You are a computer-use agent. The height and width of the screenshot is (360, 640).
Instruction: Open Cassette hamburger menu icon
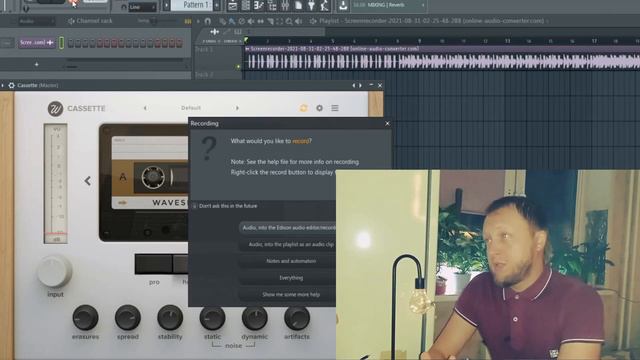click(335, 108)
